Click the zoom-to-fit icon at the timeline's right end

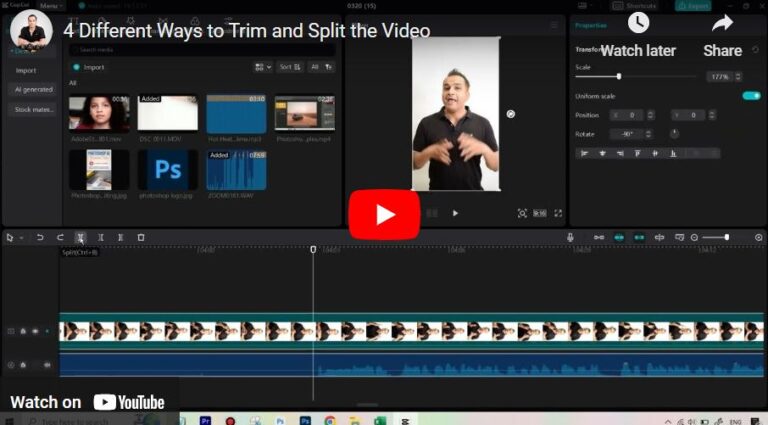point(759,237)
